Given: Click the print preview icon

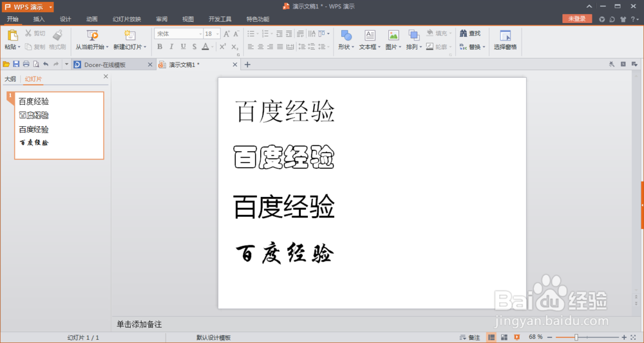Looking at the screenshot, I should point(36,64).
